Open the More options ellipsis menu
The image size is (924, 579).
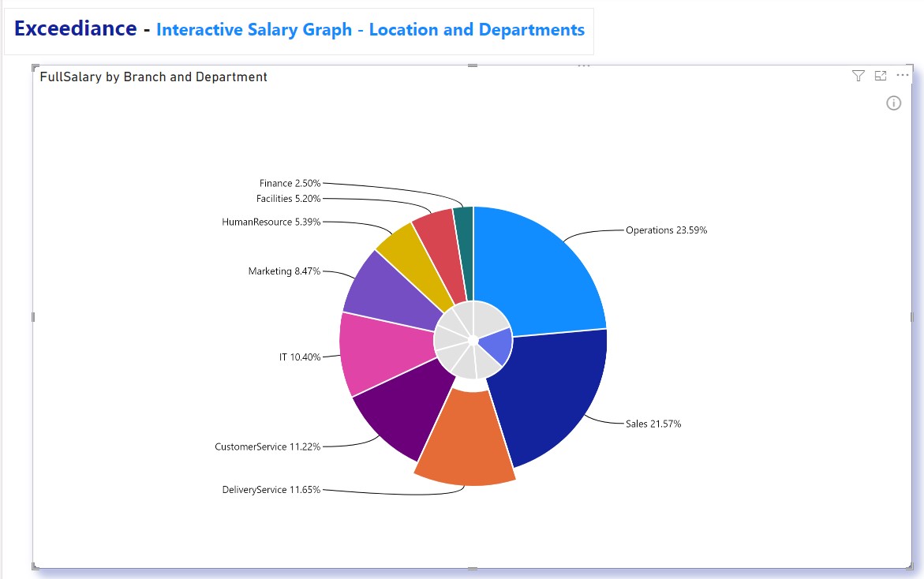[902, 76]
